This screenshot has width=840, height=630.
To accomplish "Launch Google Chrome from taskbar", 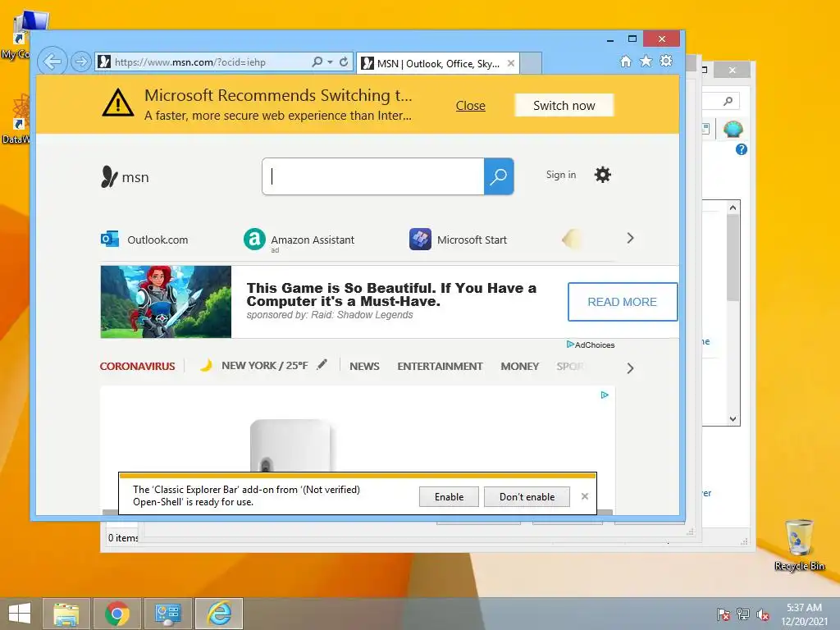I will tap(117, 614).
